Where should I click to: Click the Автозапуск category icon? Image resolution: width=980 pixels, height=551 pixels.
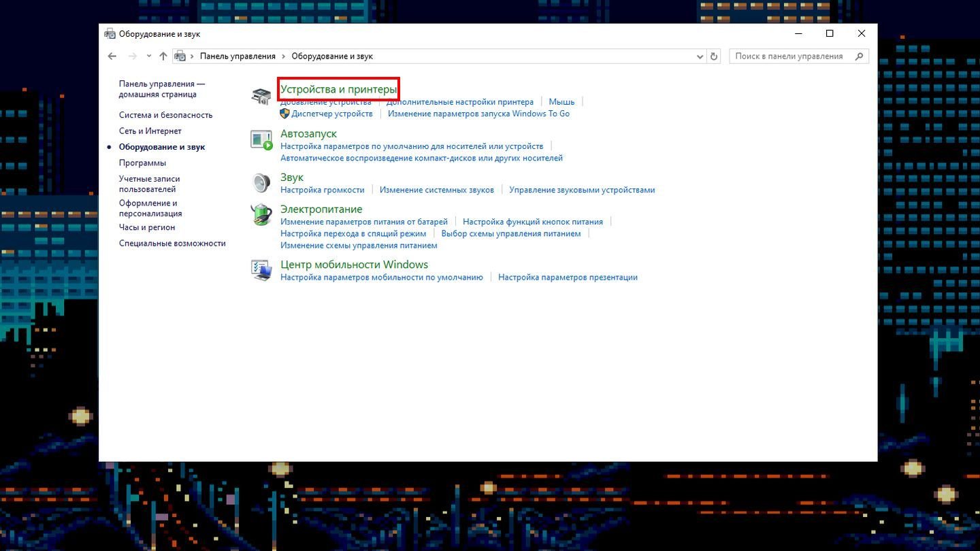coord(261,140)
